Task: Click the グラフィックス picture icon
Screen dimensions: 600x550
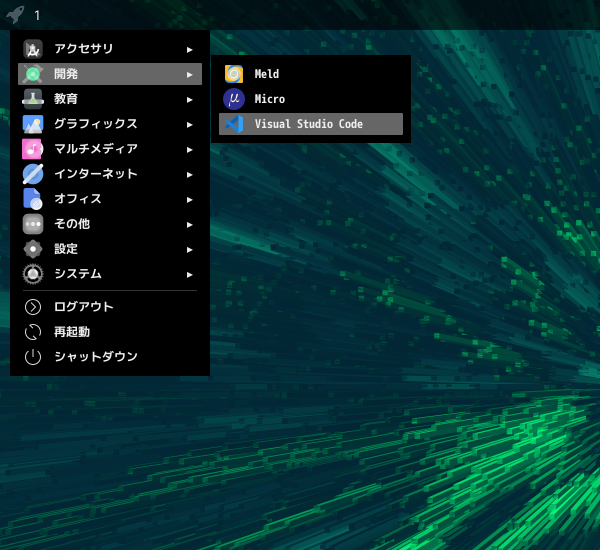Action: 33,124
